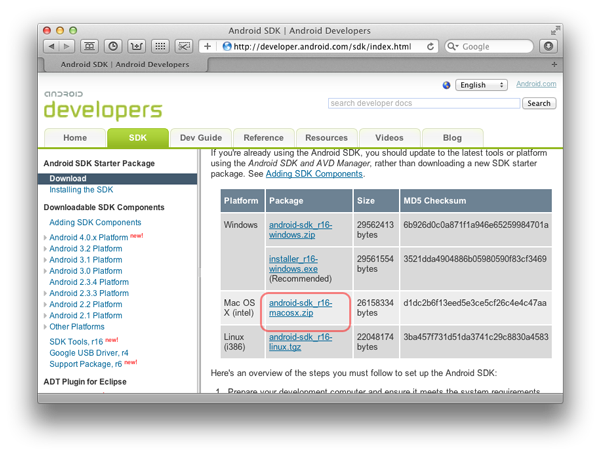Switch to the Videos tab

390,138
